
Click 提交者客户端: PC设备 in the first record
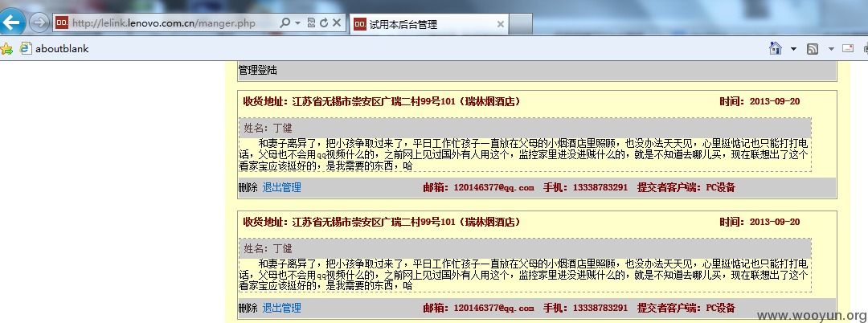(686, 187)
